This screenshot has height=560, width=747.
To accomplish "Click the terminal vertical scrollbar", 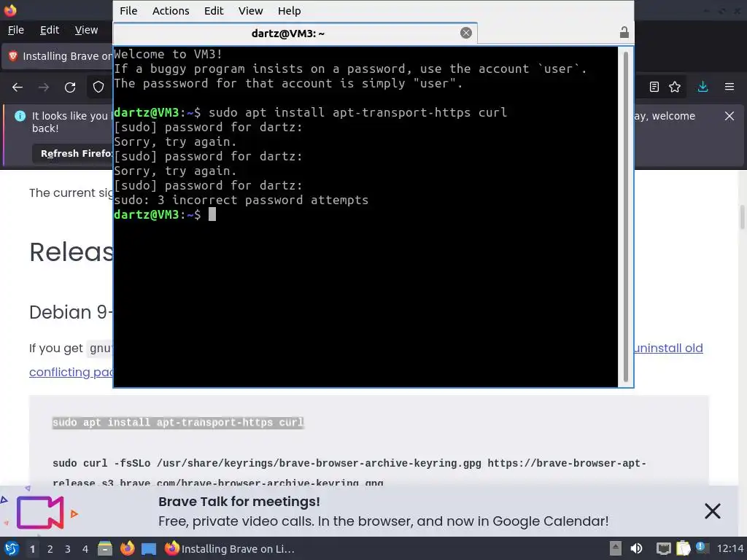I will tap(625, 217).
